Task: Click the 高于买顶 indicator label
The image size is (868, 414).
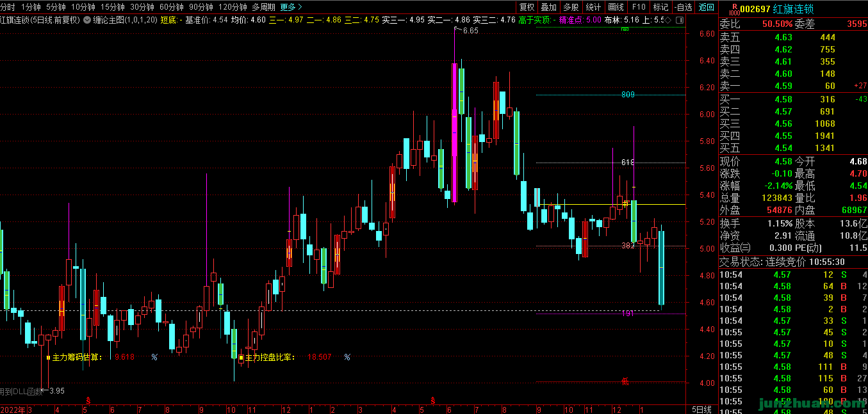Action: click(534, 20)
